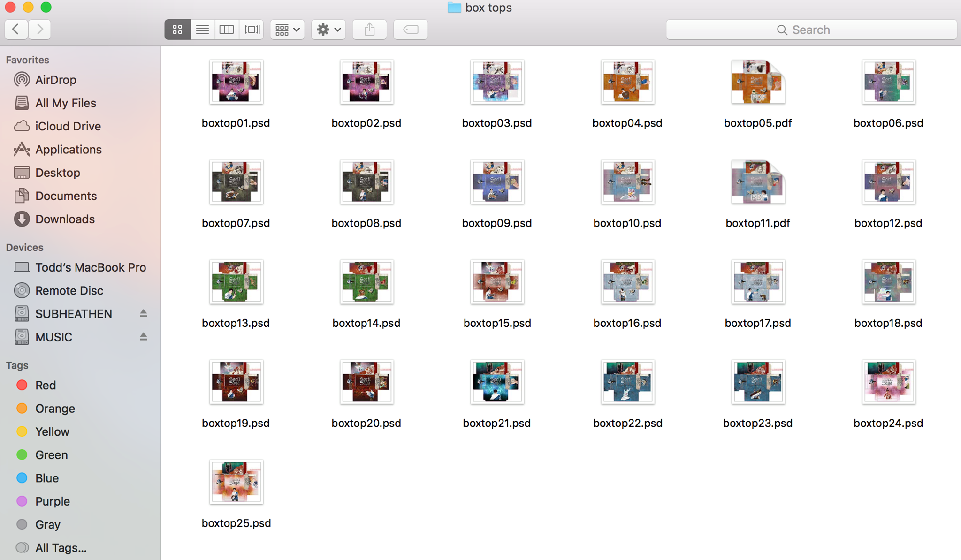The image size is (961, 560).
Task: Open the Action gear menu
Action: [328, 30]
